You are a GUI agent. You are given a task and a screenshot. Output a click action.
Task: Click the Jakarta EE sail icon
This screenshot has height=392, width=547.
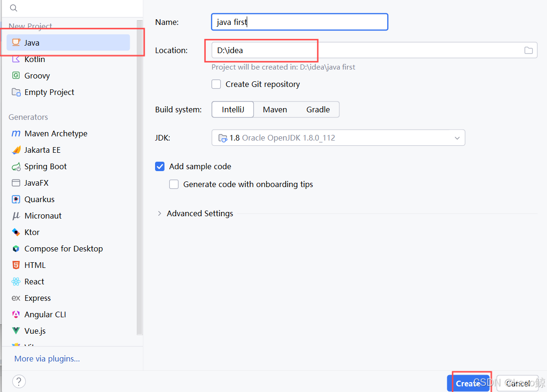16,150
